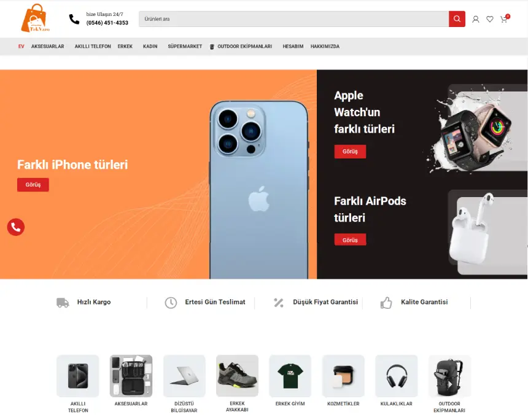
Task: Click the TekVaro shopping bag logo
Action: click(x=35, y=18)
